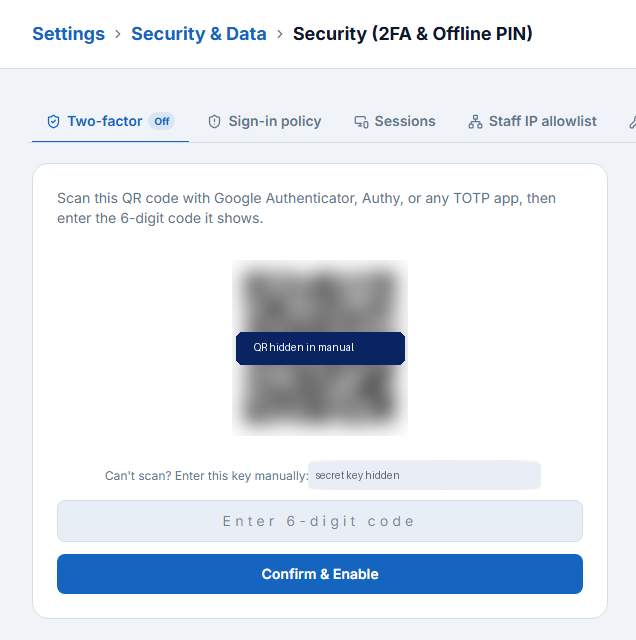The width and height of the screenshot is (636, 640).
Task: Select the Two-factor tab
Action: pos(111,122)
